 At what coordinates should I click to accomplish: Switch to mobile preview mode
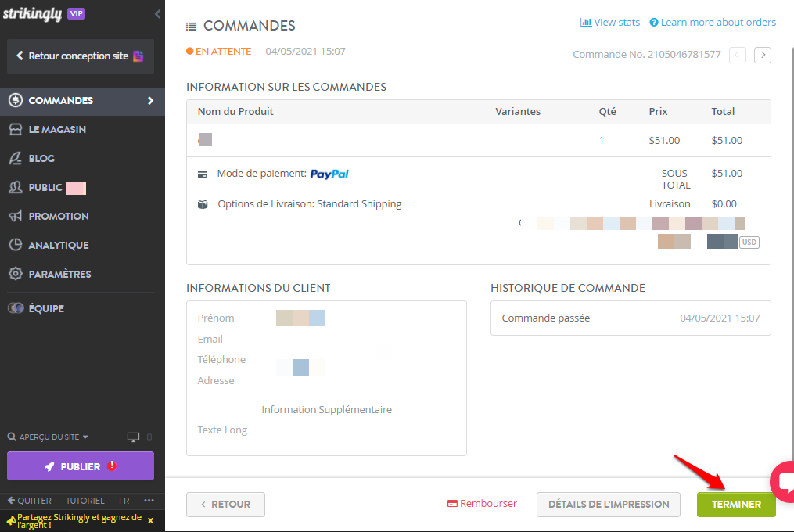point(149,437)
